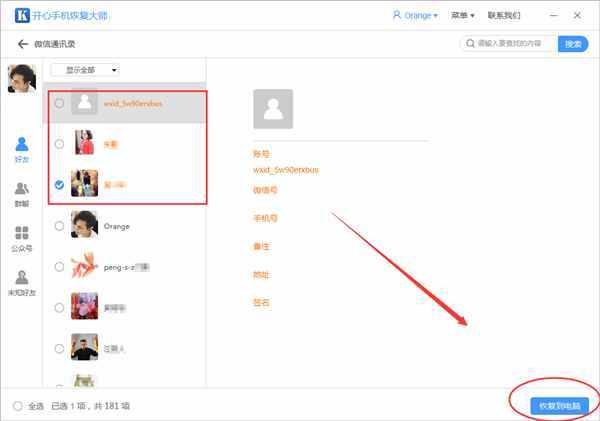Open the 菜单 dropdown menu
Viewport: 600px width, 421px height.
point(463,16)
